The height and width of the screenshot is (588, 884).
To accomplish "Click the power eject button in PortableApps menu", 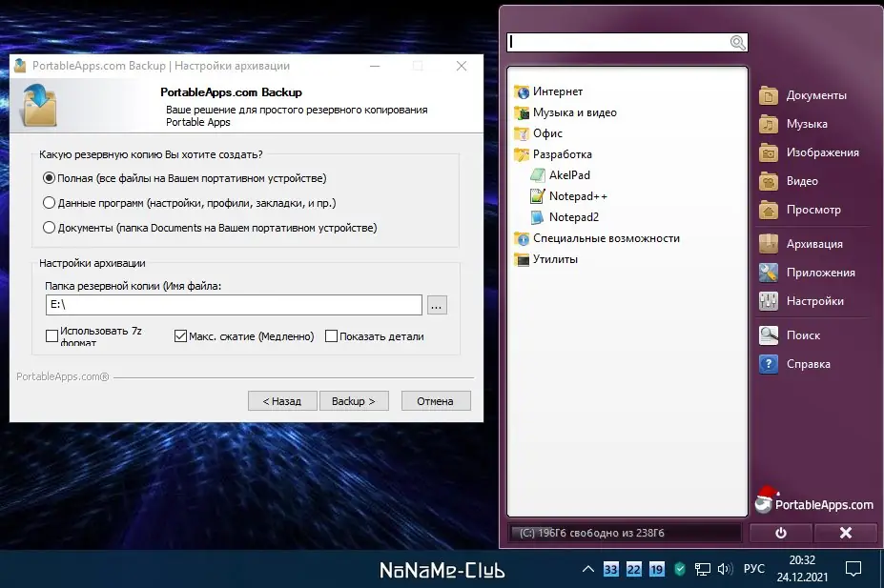I will 781,533.
